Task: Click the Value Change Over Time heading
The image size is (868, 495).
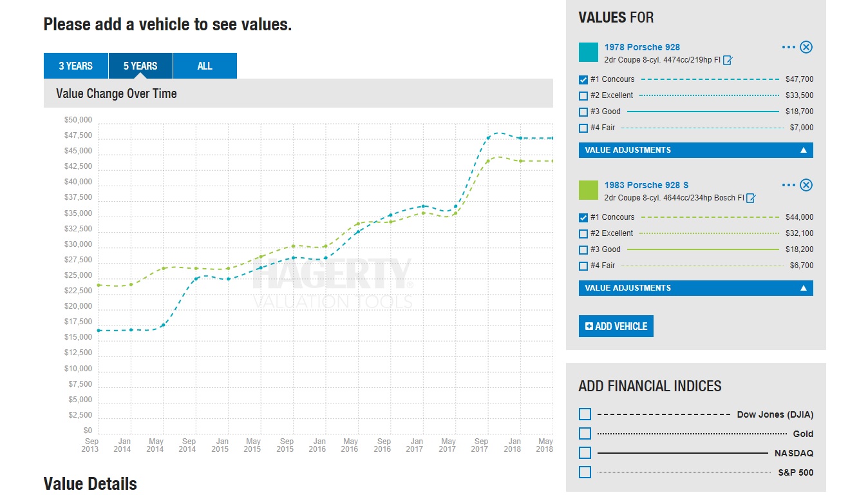Action: (x=117, y=93)
